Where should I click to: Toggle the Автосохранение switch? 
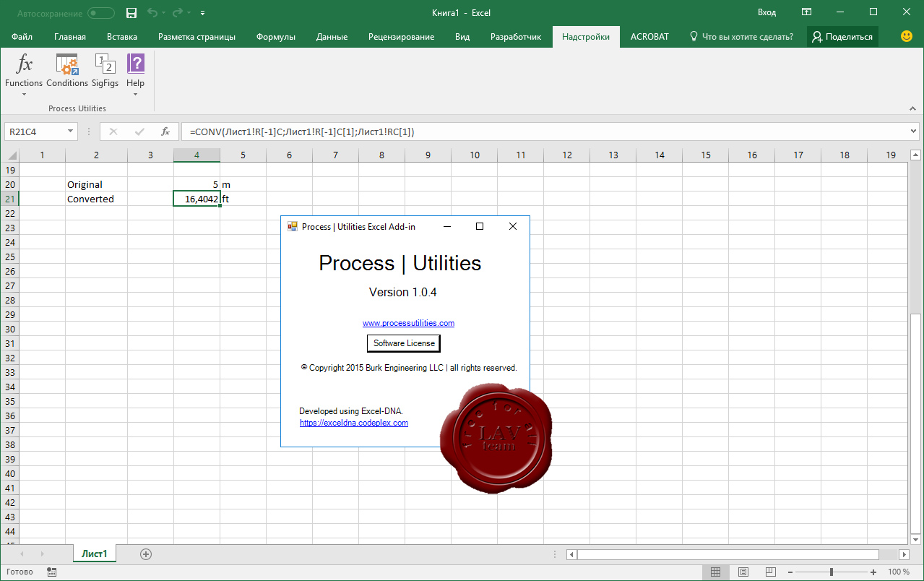101,13
